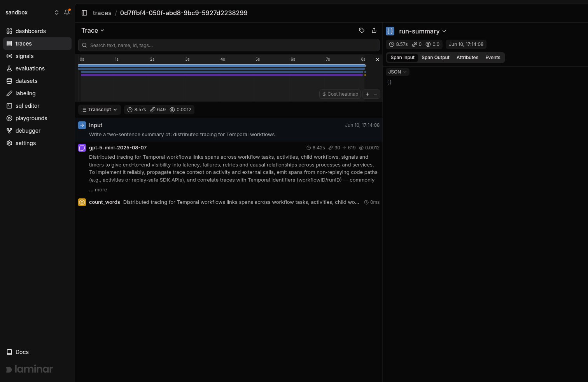Open the Docs link

click(x=37, y=352)
